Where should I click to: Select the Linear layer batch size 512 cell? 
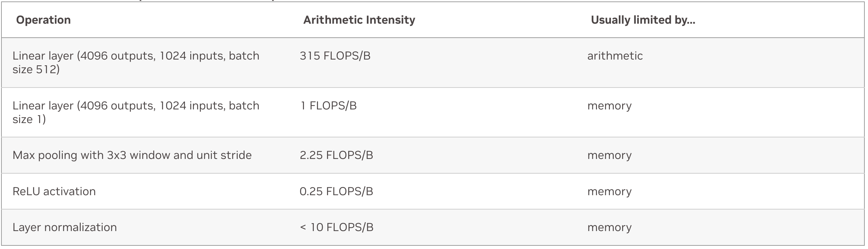point(136,62)
